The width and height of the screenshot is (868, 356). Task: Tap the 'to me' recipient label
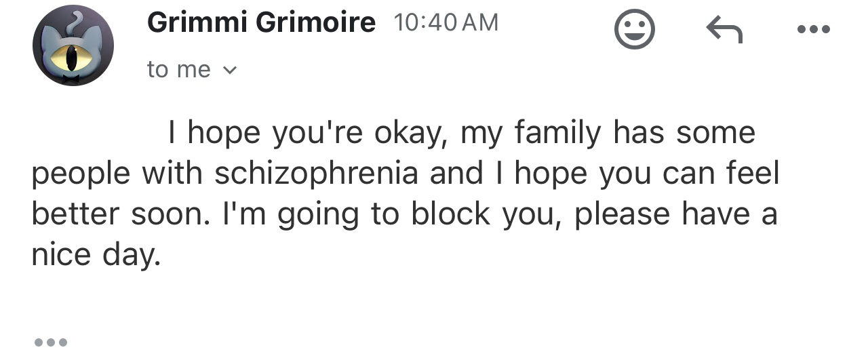pyautogui.click(x=179, y=69)
